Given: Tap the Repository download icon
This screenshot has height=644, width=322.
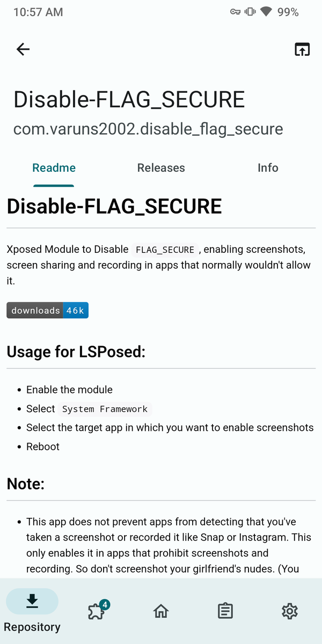Looking at the screenshot, I should pyautogui.click(x=32, y=602).
